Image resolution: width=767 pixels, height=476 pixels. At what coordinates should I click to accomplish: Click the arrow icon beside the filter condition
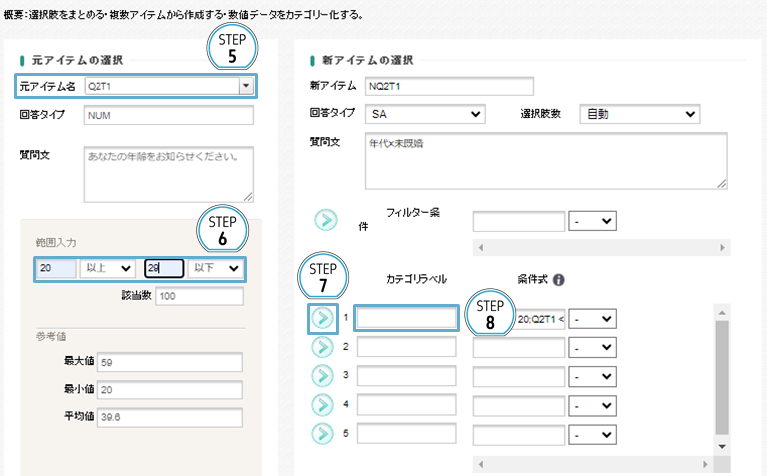pos(325,221)
